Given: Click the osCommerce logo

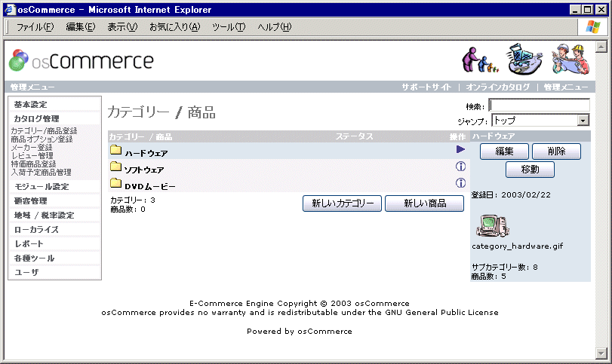Looking at the screenshot, I should tap(81, 60).
